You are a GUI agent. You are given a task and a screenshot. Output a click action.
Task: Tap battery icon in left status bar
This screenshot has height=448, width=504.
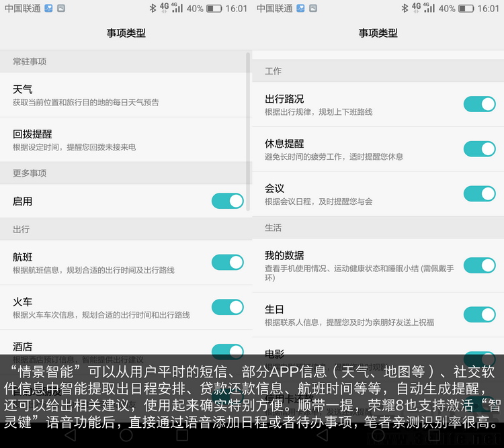point(214,8)
